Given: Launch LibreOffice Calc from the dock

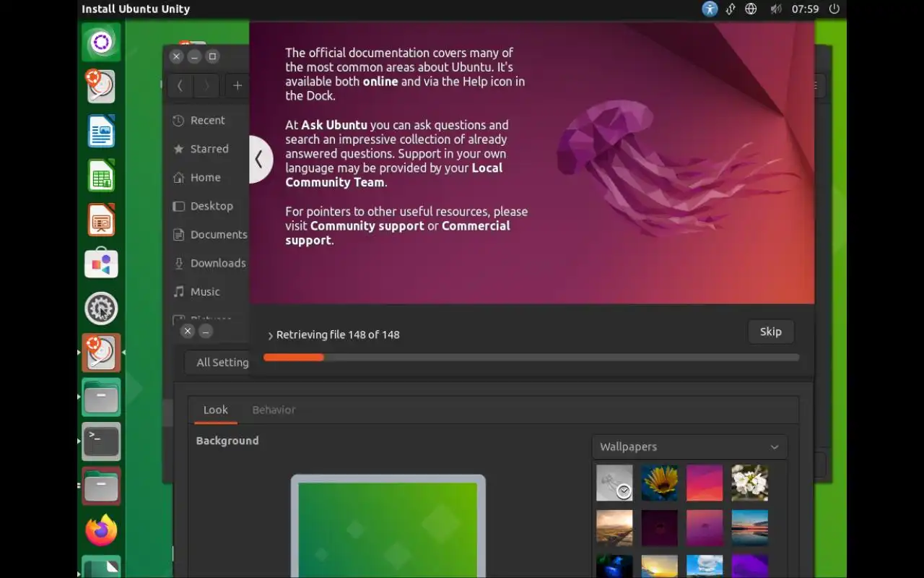Looking at the screenshot, I should pos(101,176).
